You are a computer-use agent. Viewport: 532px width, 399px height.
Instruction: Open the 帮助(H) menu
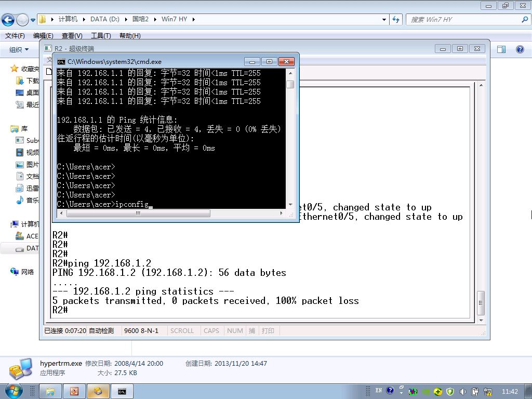pos(130,36)
